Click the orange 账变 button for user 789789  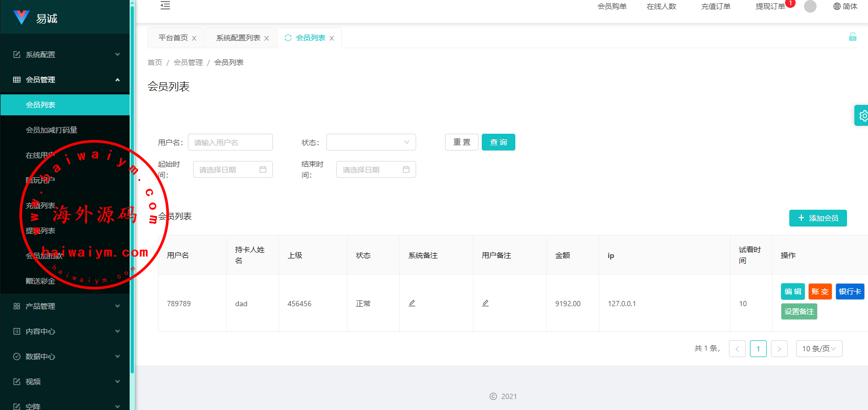click(820, 292)
